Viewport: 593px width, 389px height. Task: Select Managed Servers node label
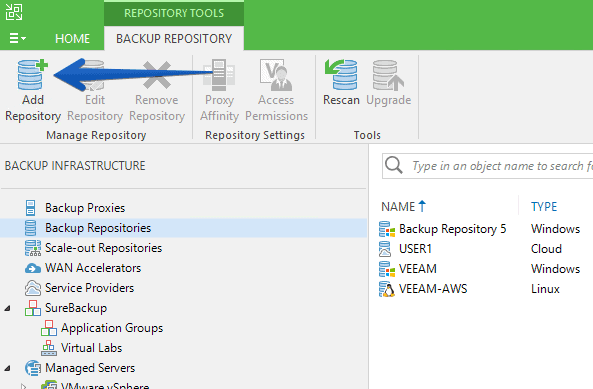(x=90, y=368)
